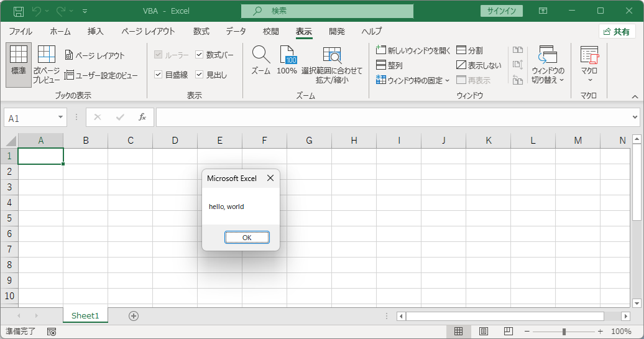Switch to the 開発 tab
The image size is (644, 339).
tap(337, 31)
